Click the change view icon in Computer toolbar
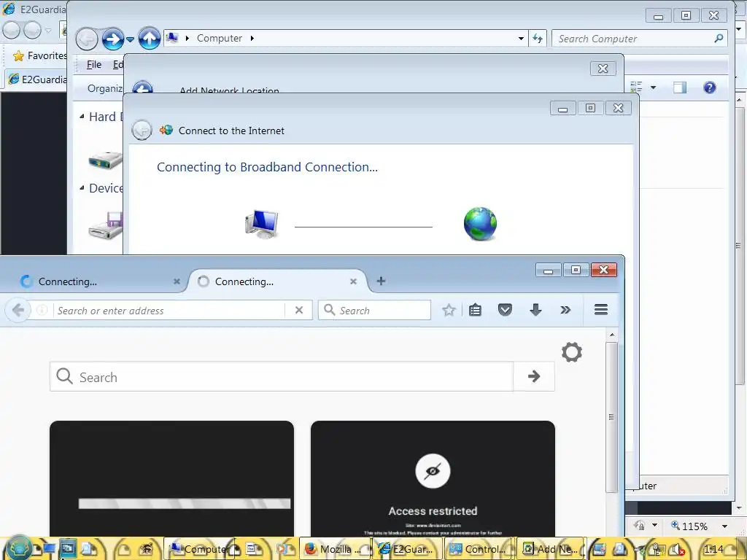747x560 pixels. click(x=636, y=87)
